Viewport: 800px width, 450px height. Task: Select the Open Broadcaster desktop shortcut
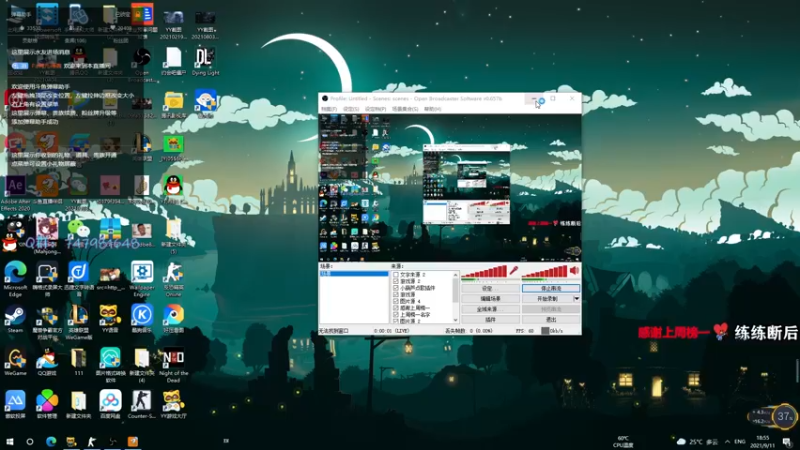click(142, 65)
